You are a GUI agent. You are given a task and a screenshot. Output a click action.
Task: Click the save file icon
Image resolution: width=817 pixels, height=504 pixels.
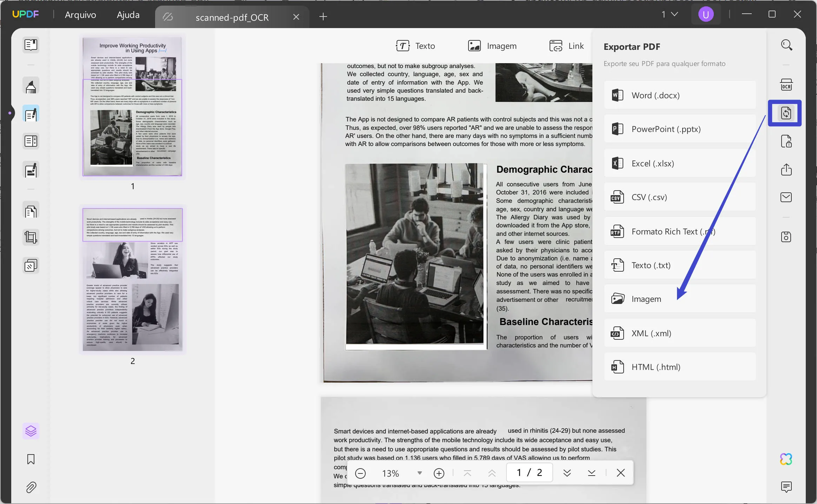click(x=786, y=237)
